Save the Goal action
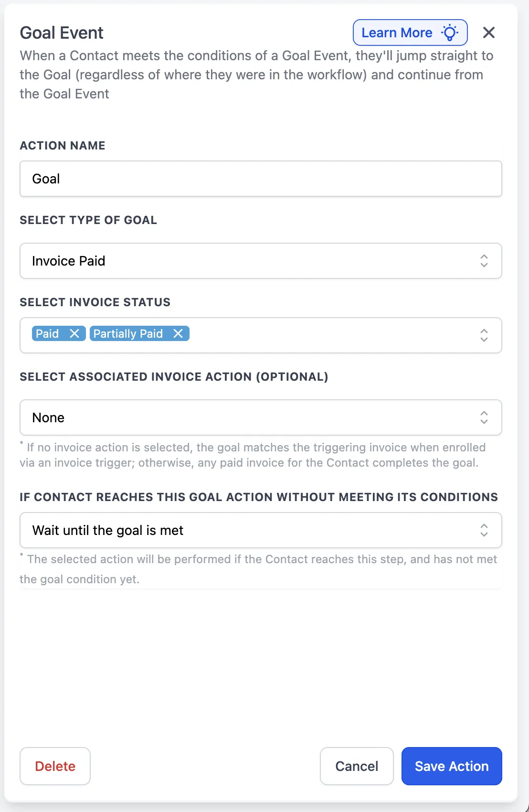 point(451,766)
